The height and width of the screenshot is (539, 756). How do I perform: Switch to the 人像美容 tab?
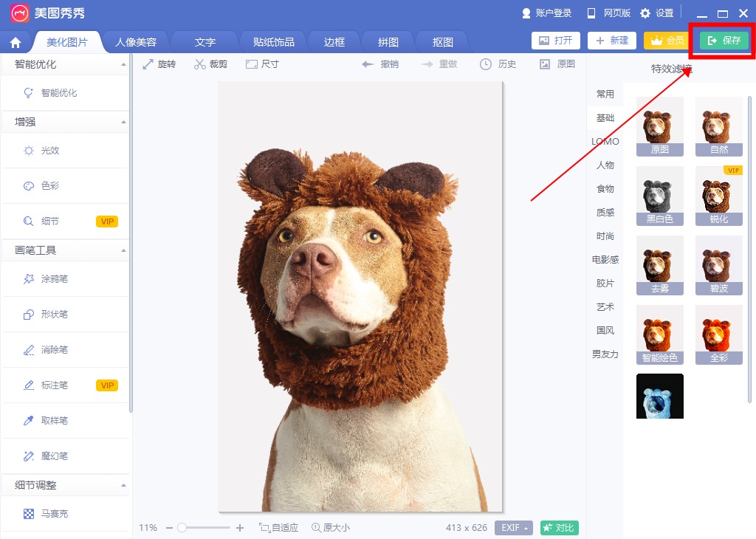click(136, 42)
